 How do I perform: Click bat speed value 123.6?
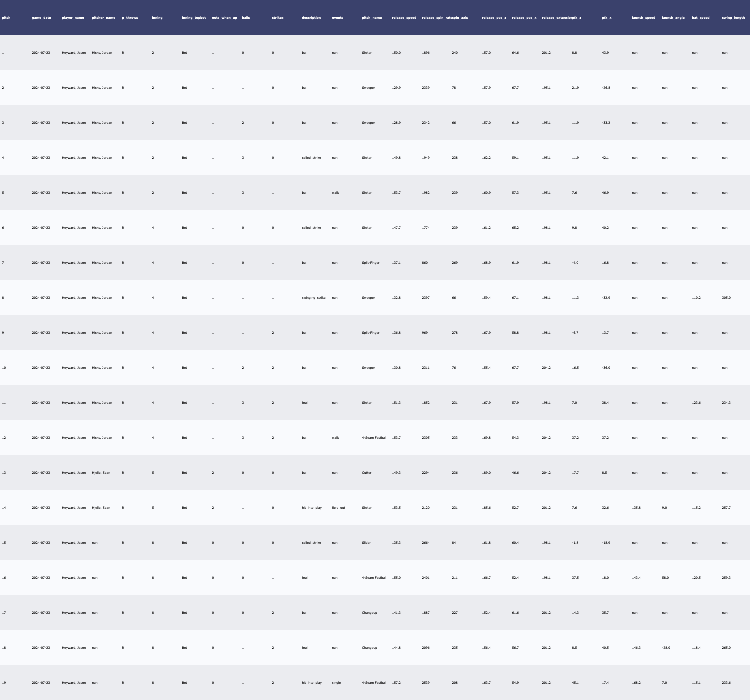696,403
